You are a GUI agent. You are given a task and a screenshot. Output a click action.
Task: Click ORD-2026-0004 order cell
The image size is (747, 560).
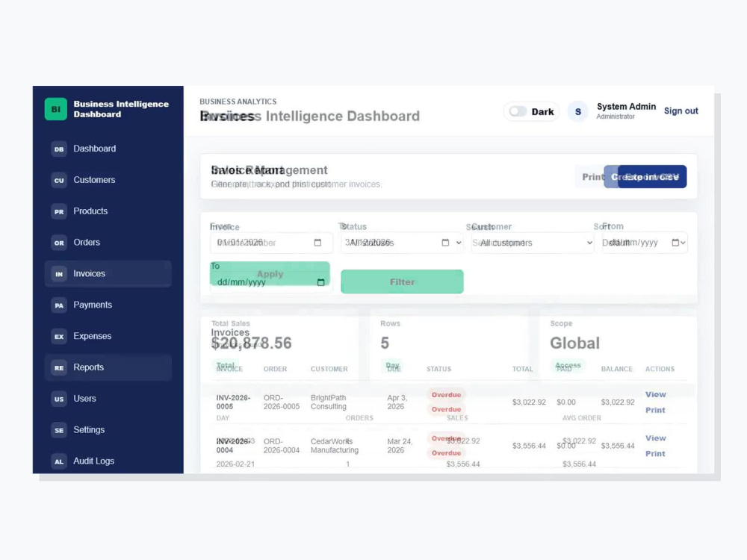pyautogui.click(x=281, y=446)
